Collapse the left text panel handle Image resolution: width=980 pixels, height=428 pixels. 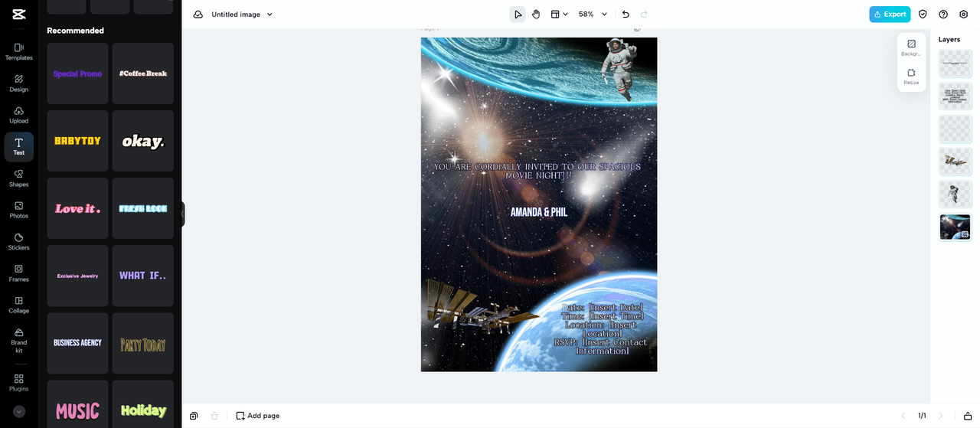tap(183, 214)
